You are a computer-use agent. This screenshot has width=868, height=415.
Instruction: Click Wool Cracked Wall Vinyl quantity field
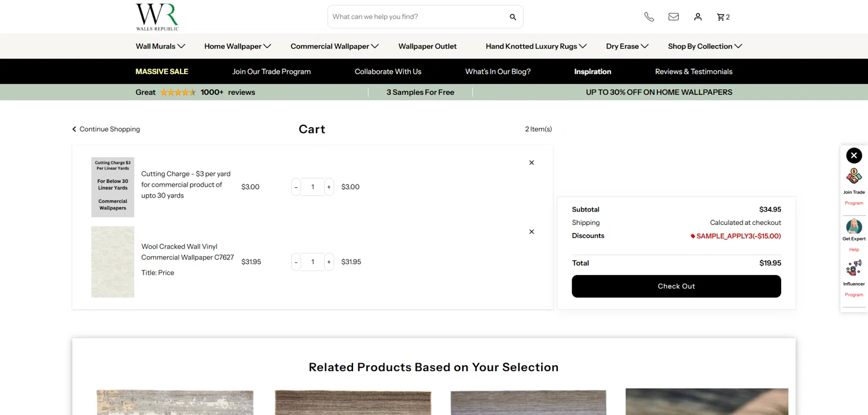(x=312, y=262)
